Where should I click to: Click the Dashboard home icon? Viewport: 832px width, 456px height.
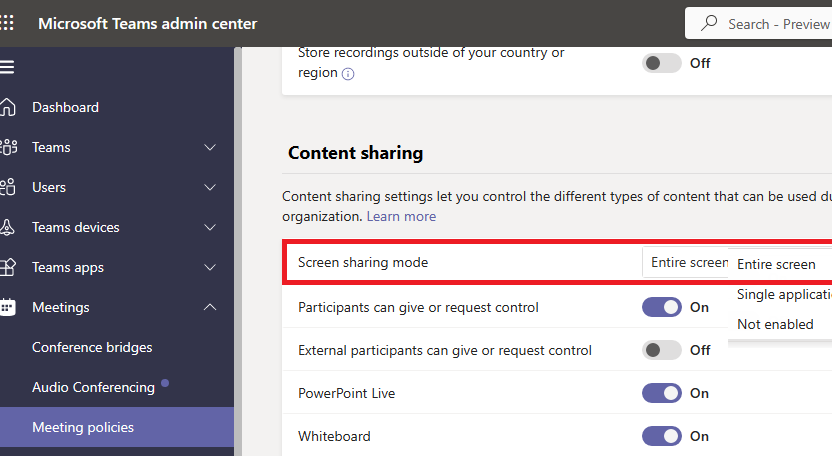(8, 107)
